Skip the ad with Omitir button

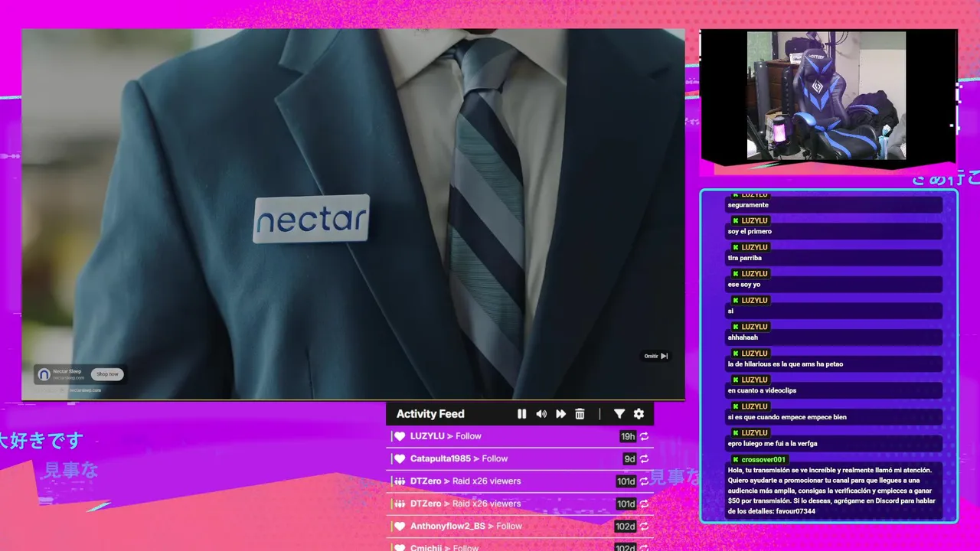click(656, 356)
